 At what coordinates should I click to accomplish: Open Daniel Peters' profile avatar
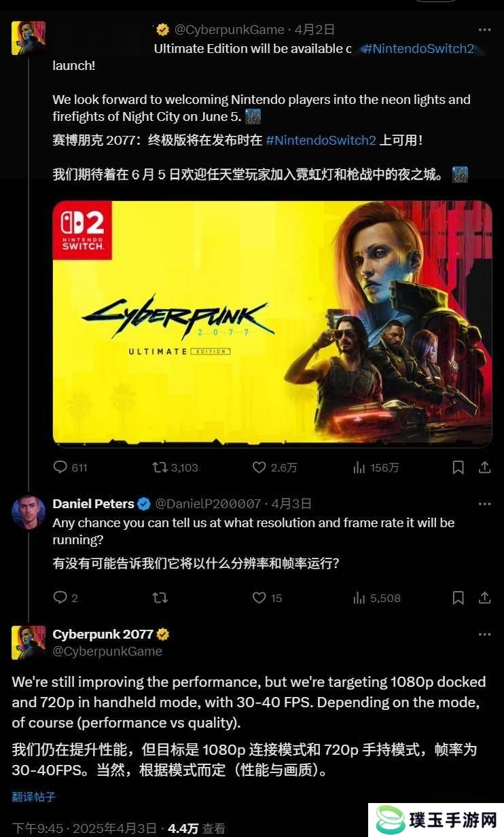29,513
